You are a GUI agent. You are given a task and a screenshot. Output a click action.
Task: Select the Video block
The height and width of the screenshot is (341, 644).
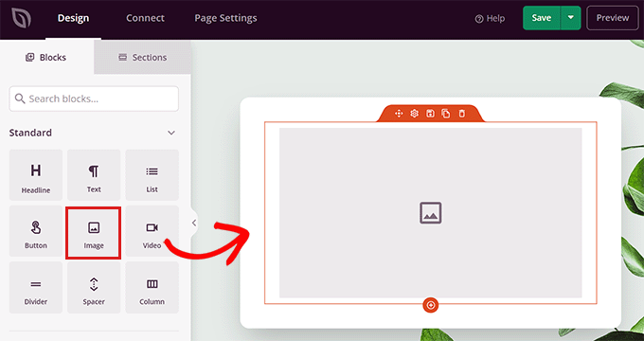point(152,231)
